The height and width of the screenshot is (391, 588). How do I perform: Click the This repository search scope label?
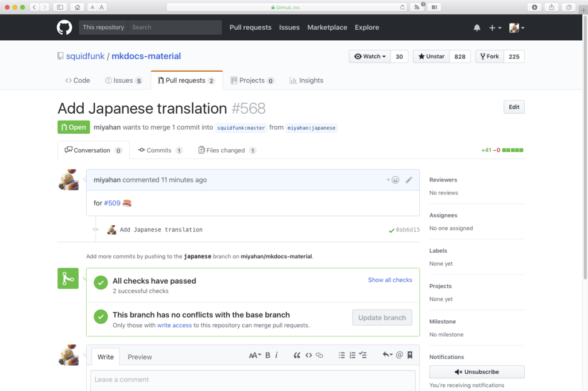tap(103, 28)
